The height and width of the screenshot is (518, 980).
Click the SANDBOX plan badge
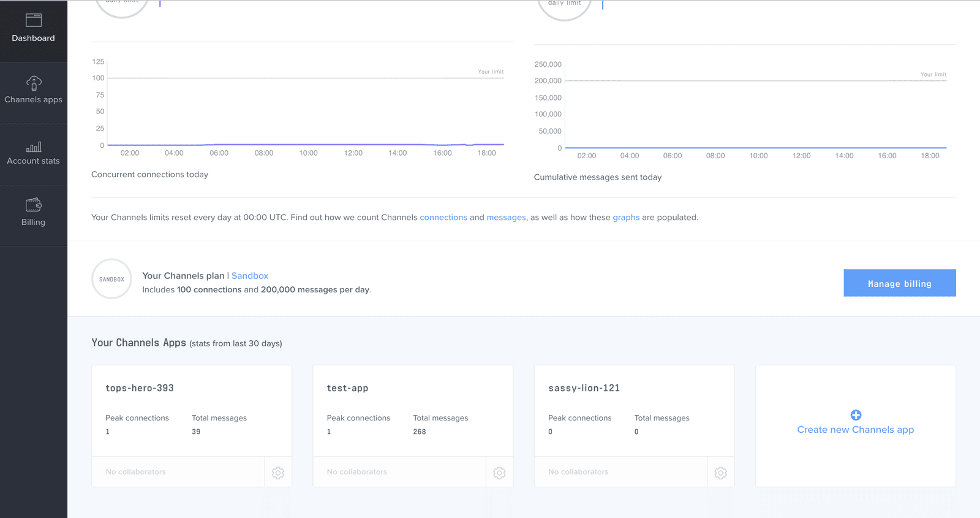111,279
